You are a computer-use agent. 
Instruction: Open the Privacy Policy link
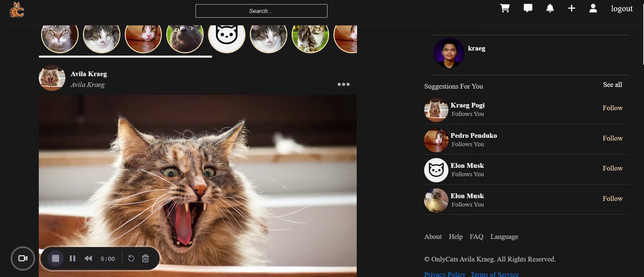(x=445, y=274)
